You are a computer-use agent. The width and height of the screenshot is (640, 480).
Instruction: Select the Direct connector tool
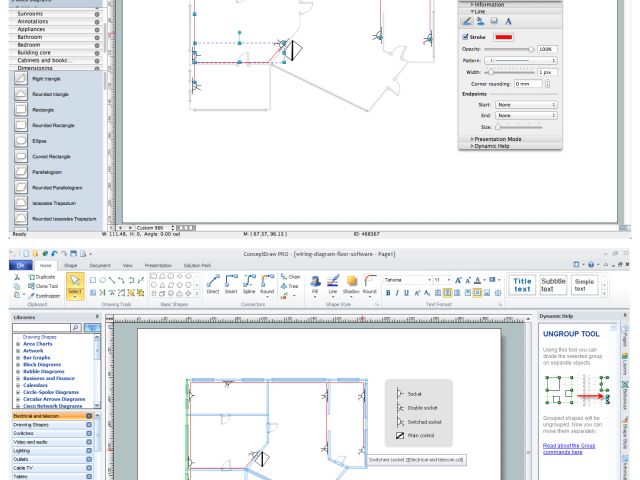(213, 285)
